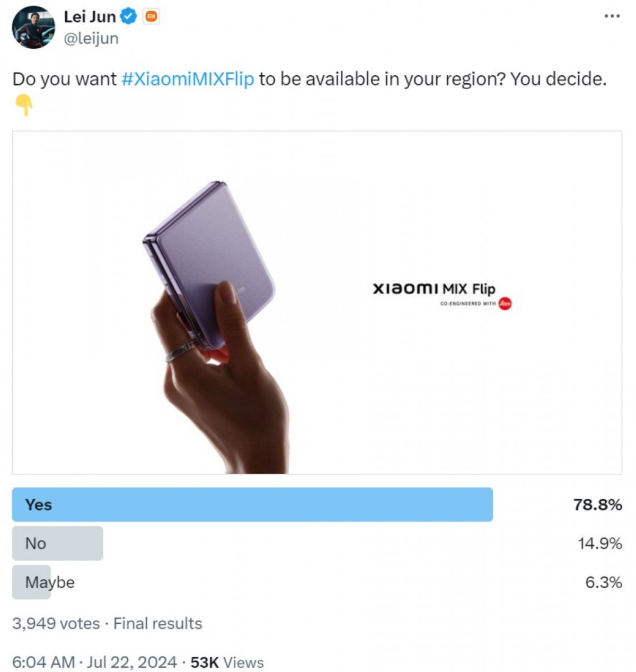Click the 53K Views count

[x=227, y=662]
